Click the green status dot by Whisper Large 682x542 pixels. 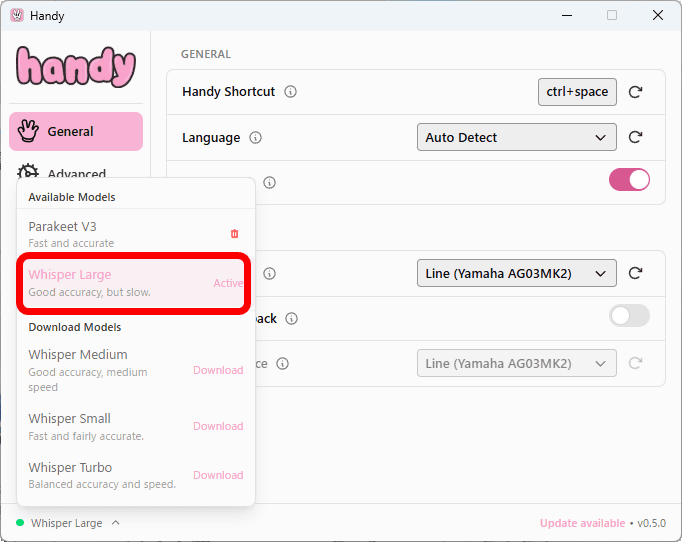tap(20, 523)
